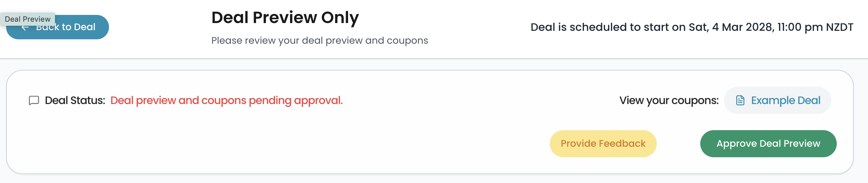This screenshot has width=868, height=183.
Task: Click the Deal Status label
Action: [x=75, y=100]
